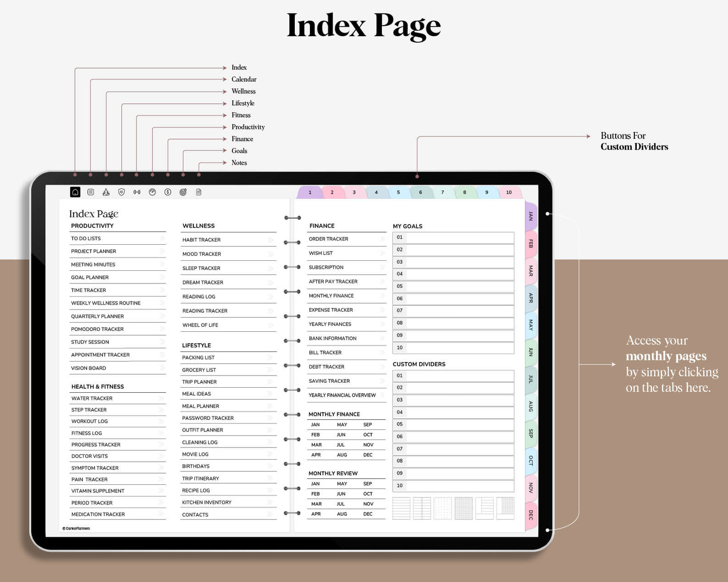728x582 pixels.
Task: Open the Goals target icon
Action: [183, 192]
